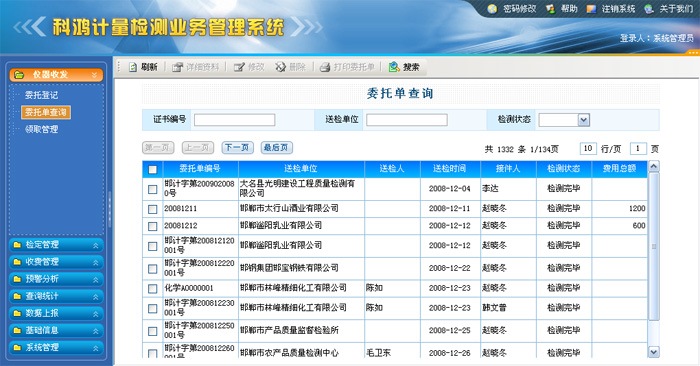Image resolution: width=700 pixels, height=366 pixels.
Task: Click 关于我们 label in top bar
Action: (x=676, y=8)
